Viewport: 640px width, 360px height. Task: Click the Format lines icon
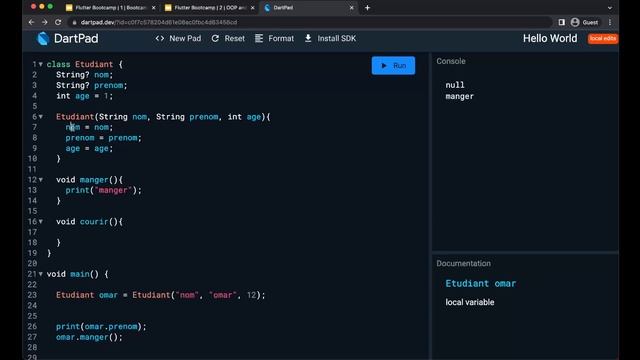[259, 38]
